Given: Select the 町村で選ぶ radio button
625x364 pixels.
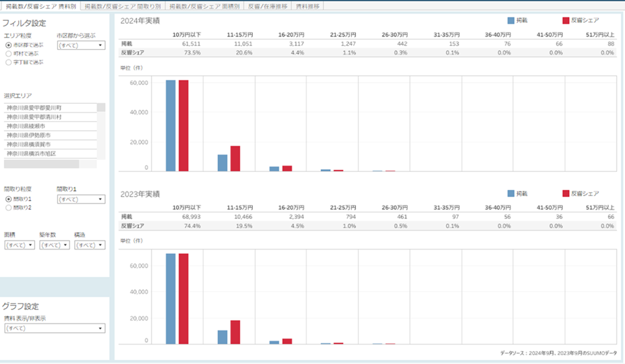Looking at the screenshot, I should 8,53.
